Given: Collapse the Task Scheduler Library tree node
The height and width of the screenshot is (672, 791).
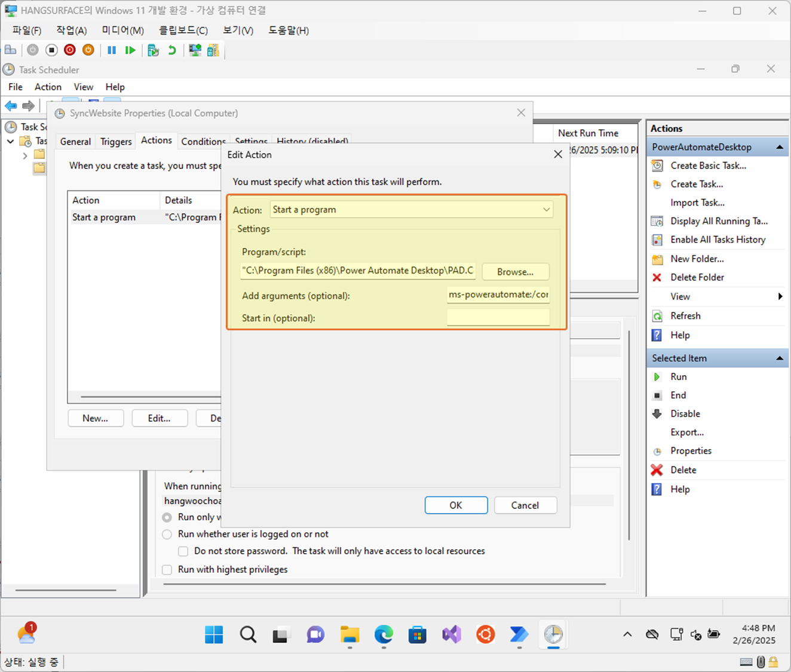Looking at the screenshot, I should coord(10,142).
